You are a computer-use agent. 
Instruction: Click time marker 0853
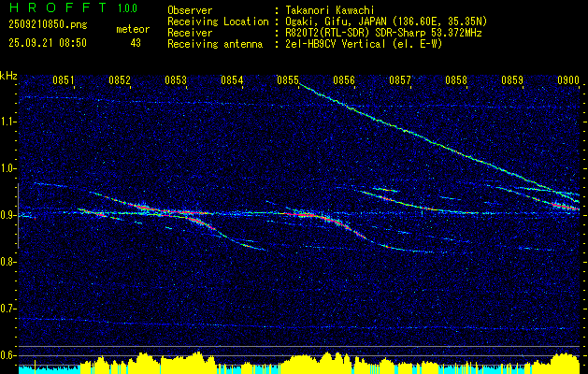tap(176, 80)
